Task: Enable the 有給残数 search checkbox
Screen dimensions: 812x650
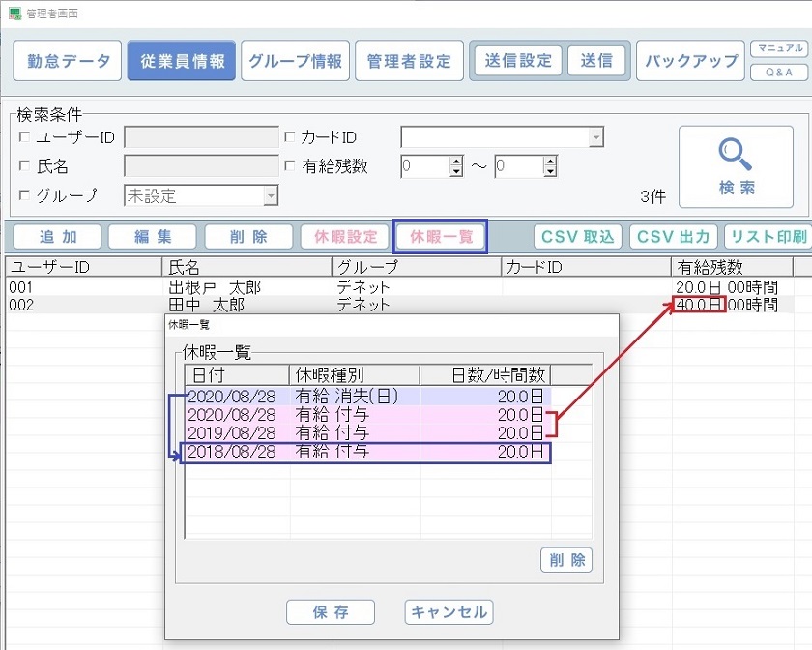Action: [x=290, y=165]
